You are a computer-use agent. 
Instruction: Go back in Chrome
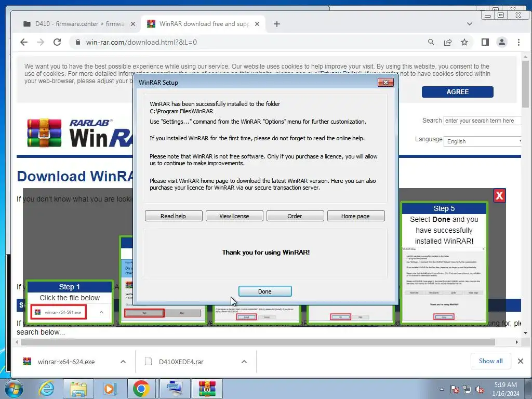click(x=24, y=42)
